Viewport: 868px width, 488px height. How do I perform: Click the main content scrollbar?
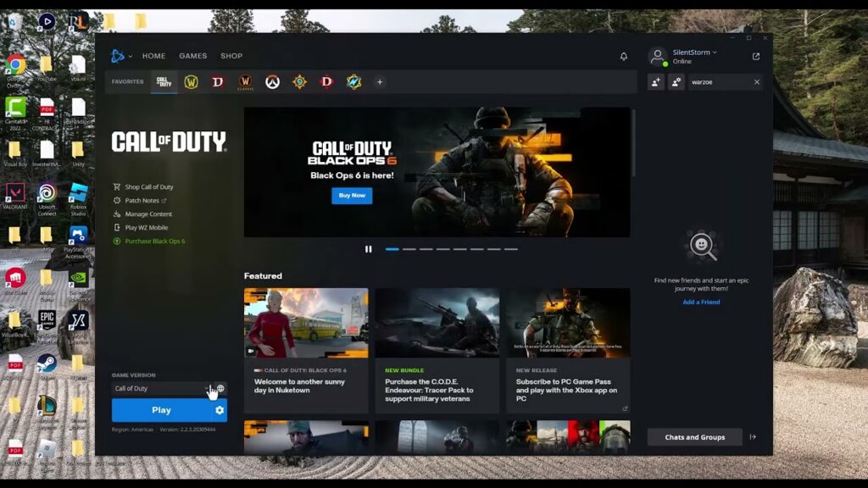pos(634,142)
